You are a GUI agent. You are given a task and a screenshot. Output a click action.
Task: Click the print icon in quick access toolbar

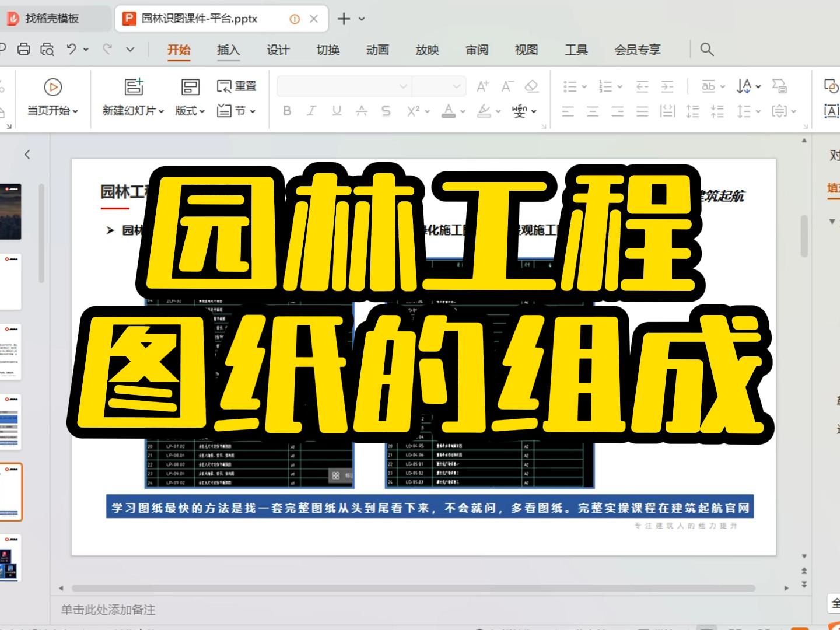click(x=23, y=50)
